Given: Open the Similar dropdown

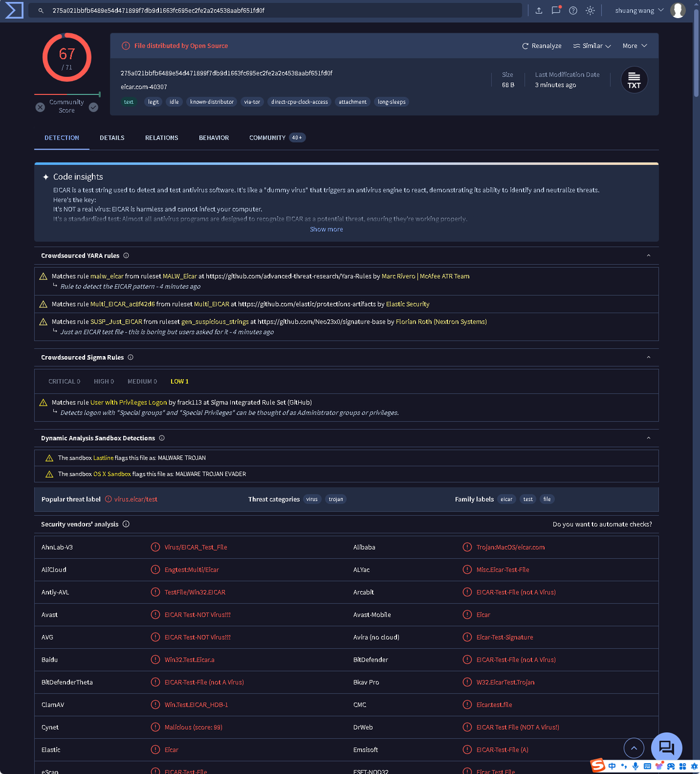Looking at the screenshot, I should pyautogui.click(x=592, y=46).
